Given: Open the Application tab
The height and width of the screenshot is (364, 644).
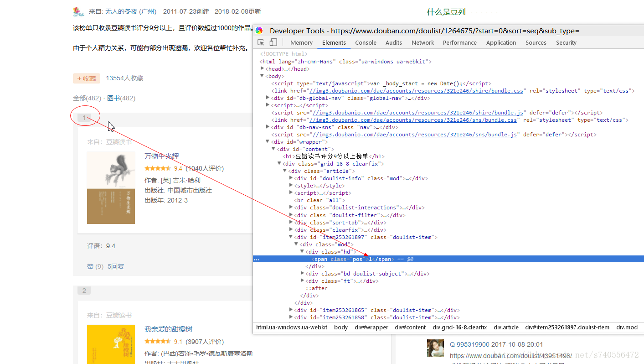Looking at the screenshot, I should tap(501, 42).
